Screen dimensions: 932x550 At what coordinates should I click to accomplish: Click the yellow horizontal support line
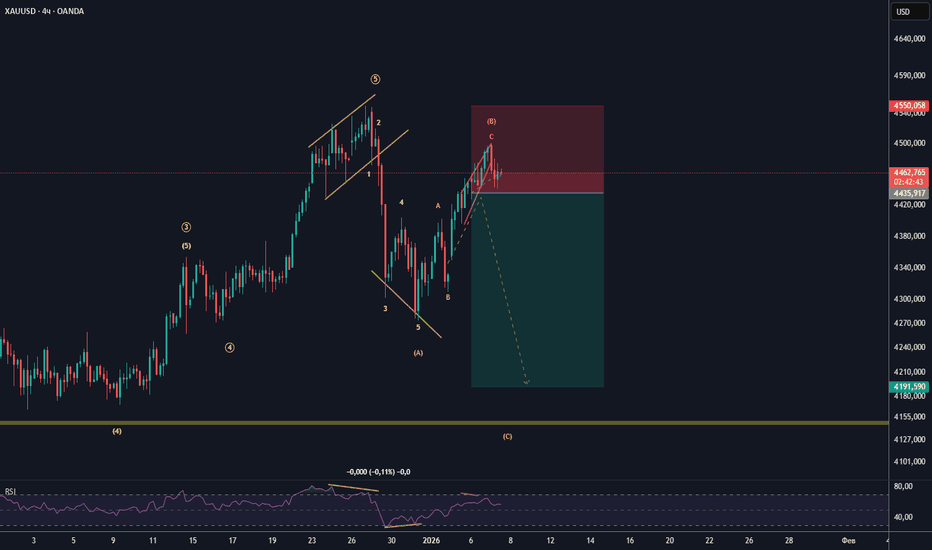300,423
